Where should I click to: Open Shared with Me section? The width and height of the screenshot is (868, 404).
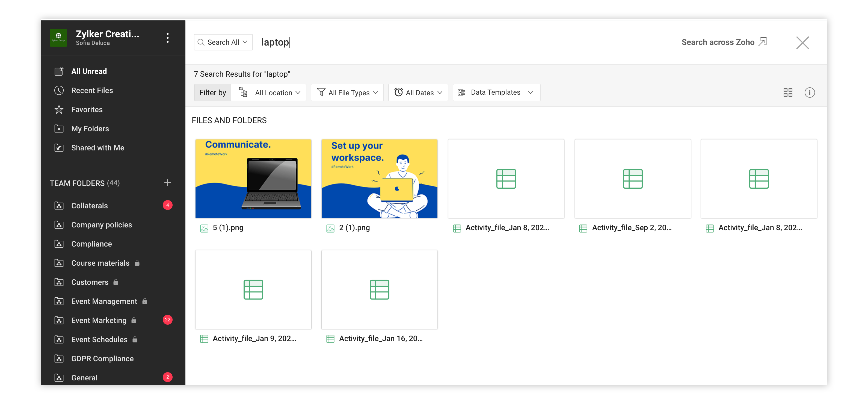[97, 148]
